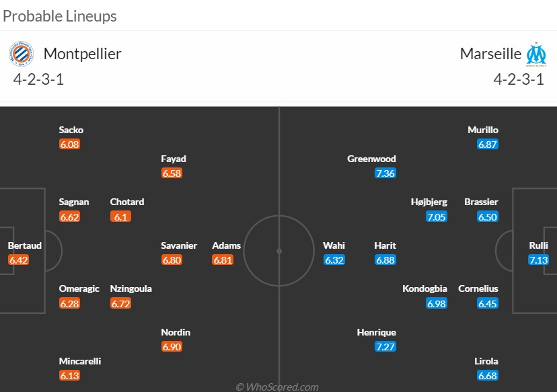Image resolution: width=557 pixels, height=392 pixels.
Task: Select Greenwood's 7.36 rating badge
Action: pyautogui.click(x=385, y=173)
